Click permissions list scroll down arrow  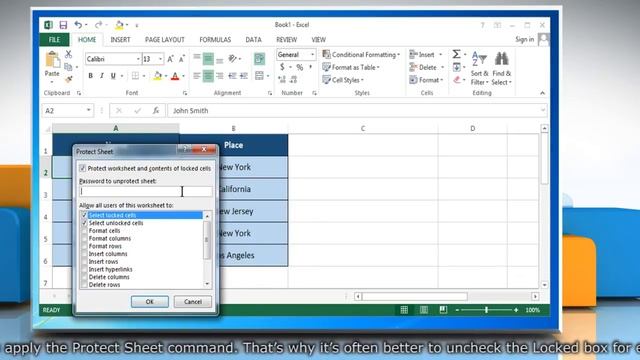click(207, 284)
